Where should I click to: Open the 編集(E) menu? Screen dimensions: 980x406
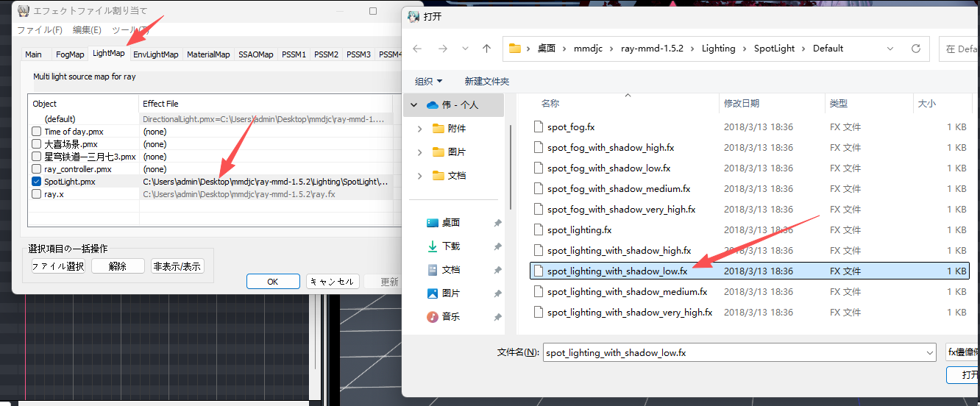(x=87, y=30)
